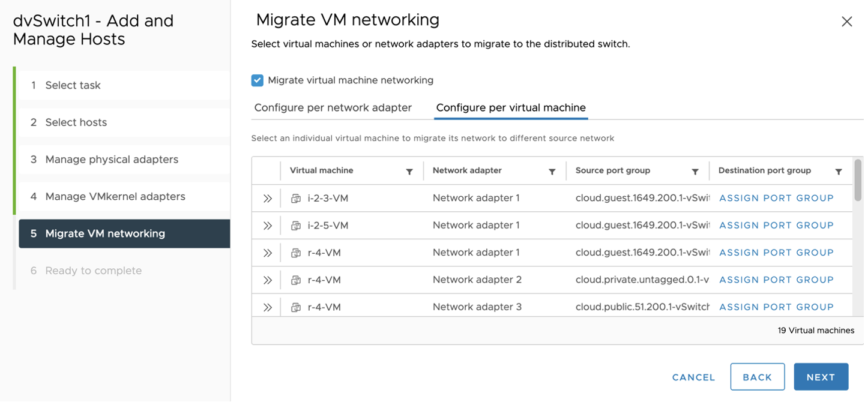Click VM icon on r-4-VM adapter 2 row

click(x=296, y=280)
